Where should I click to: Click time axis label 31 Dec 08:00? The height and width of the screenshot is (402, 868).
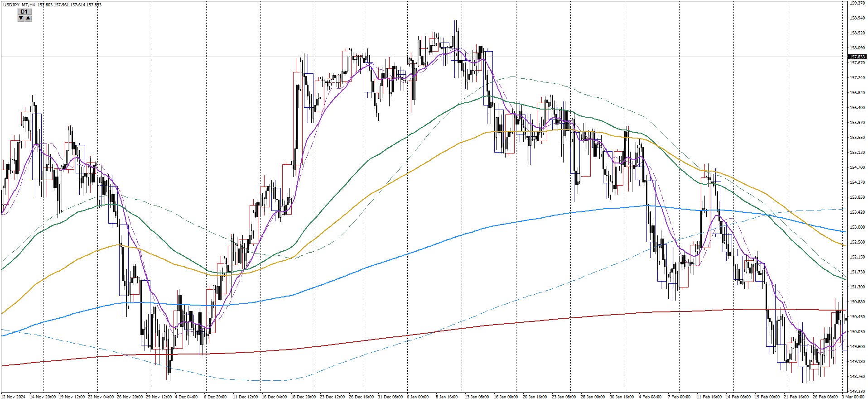[391, 397]
